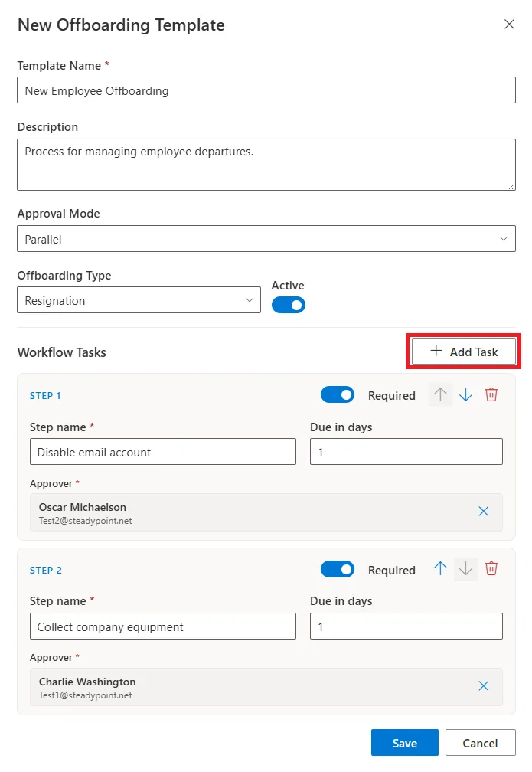Click the Oscar Michaelson approver name
Screen dimensions: 532x772
pos(83,507)
